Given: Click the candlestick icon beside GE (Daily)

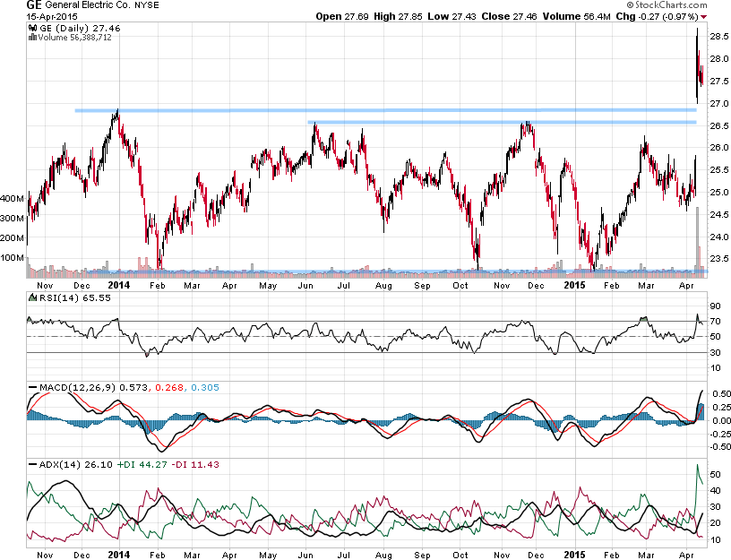Looking at the screenshot, I should tap(33, 29).
